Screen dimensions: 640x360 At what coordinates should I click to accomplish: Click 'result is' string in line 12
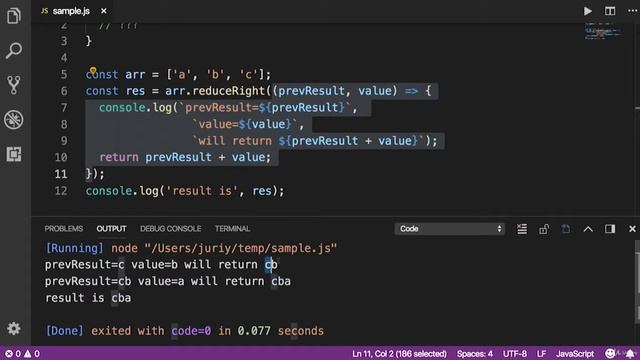tap(202, 191)
